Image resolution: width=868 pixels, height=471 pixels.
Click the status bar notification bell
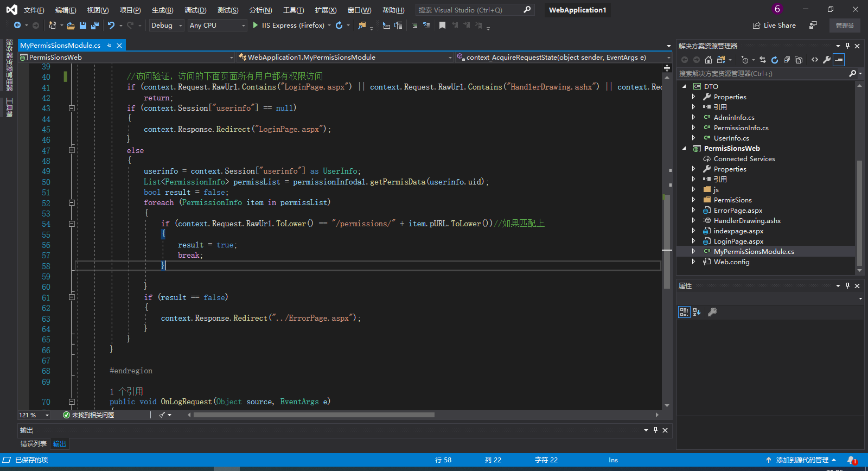click(x=852, y=460)
